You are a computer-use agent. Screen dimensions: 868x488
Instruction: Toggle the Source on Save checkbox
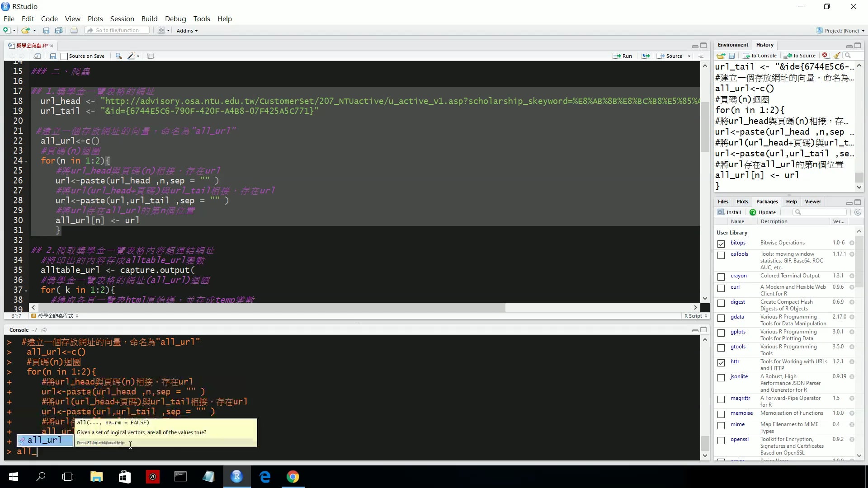coord(64,56)
